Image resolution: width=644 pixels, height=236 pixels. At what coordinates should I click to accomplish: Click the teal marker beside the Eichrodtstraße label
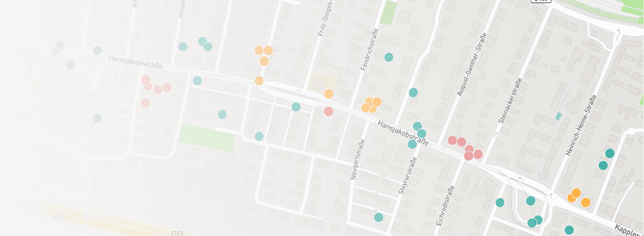(500, 202)
